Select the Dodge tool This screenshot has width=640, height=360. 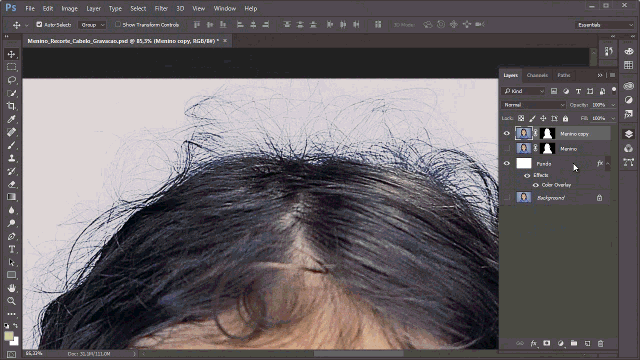(11, 223)
